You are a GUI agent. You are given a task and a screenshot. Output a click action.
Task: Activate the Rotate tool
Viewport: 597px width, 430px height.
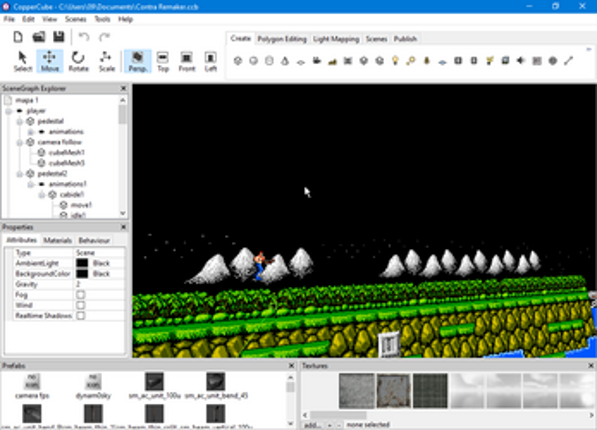[78, 61]
